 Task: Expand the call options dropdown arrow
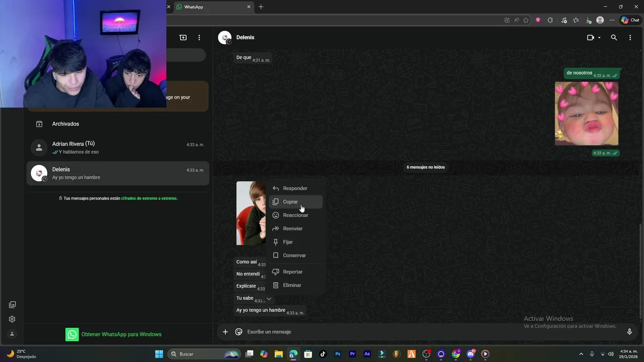click(599, 38)
